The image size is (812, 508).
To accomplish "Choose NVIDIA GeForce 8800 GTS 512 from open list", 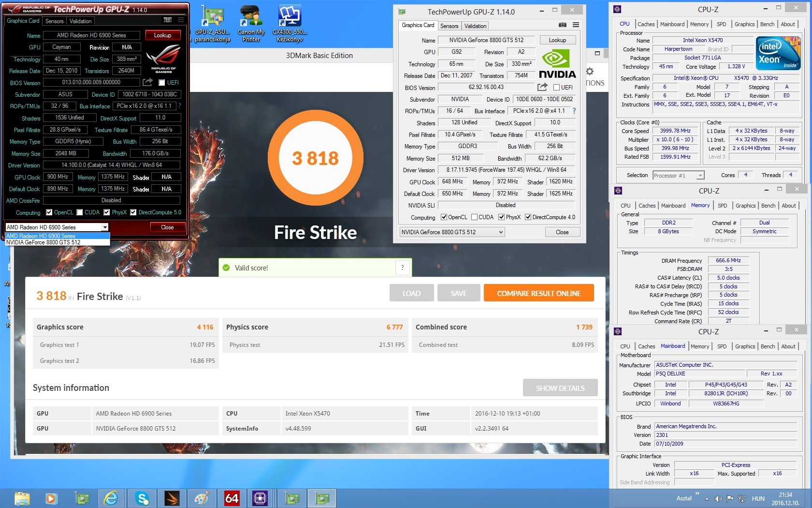I will [x=58, y=242].
